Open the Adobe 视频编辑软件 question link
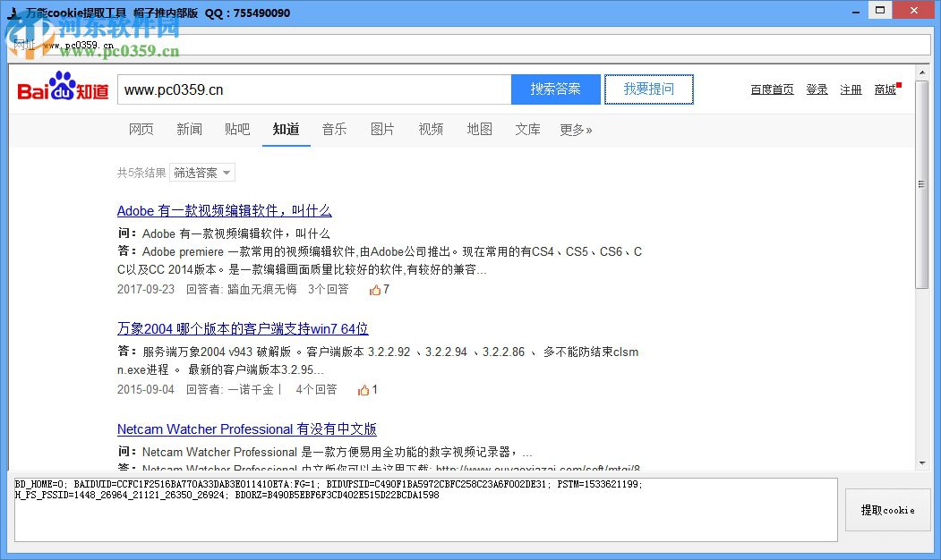Screen dimensions: 941x560 click(x=223, y=210)
